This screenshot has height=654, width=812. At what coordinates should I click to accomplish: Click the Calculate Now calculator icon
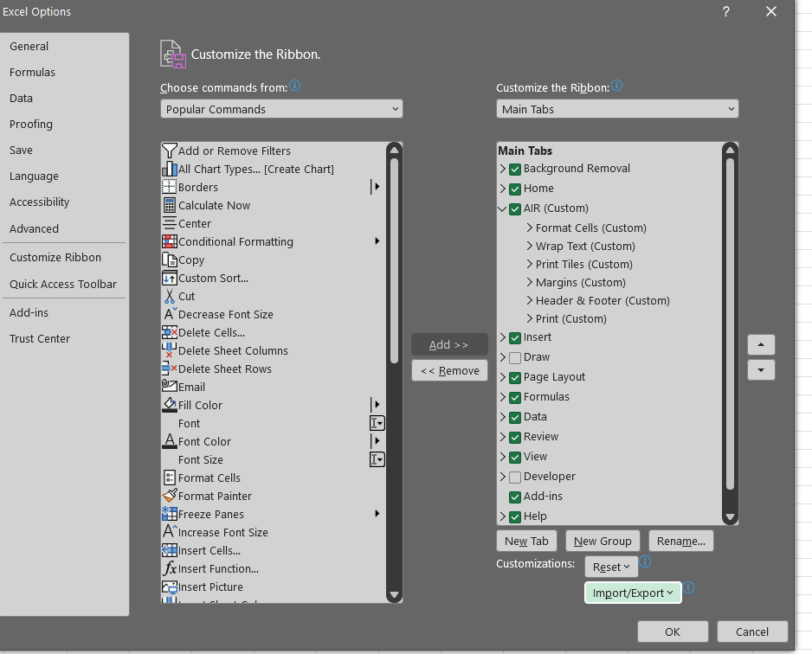tap(170, 205)
